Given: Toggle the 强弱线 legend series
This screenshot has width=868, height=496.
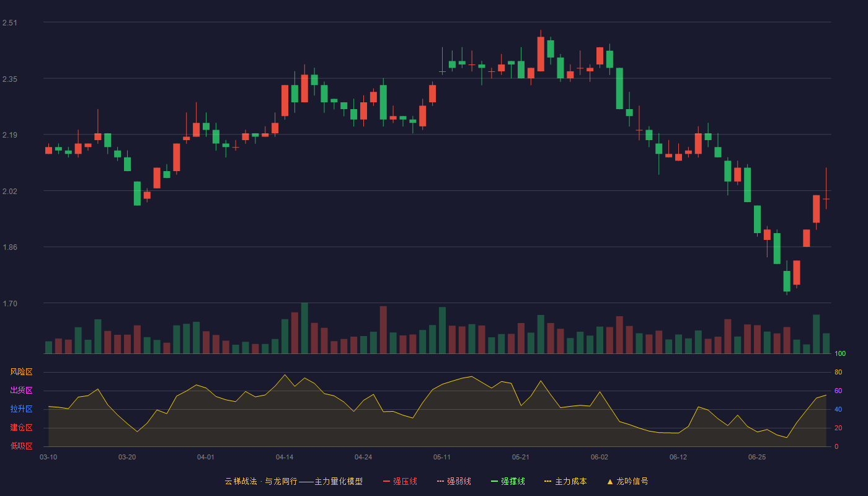Looking at the screenshot, I should coord(454,481).
